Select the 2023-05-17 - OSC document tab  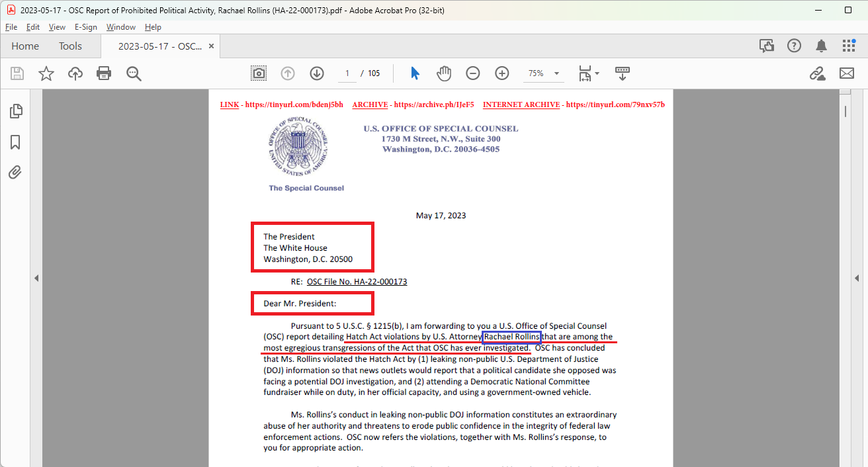point(160,46)
